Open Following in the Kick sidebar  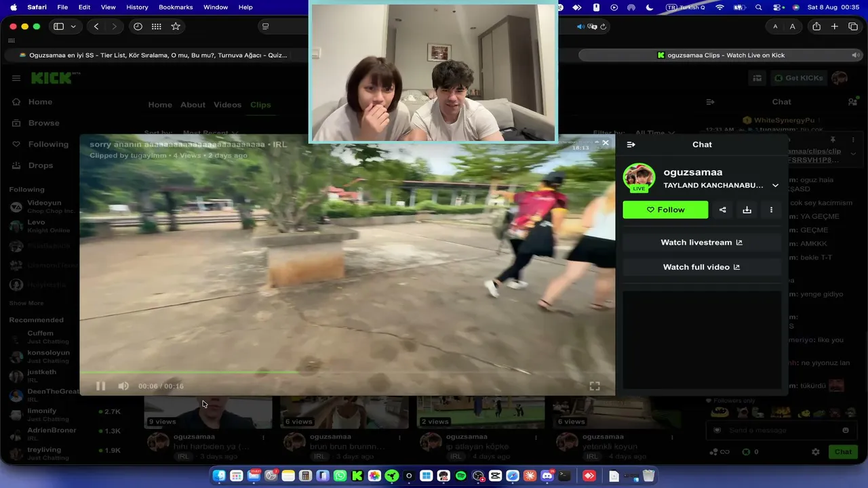click(x=48, y=144)
